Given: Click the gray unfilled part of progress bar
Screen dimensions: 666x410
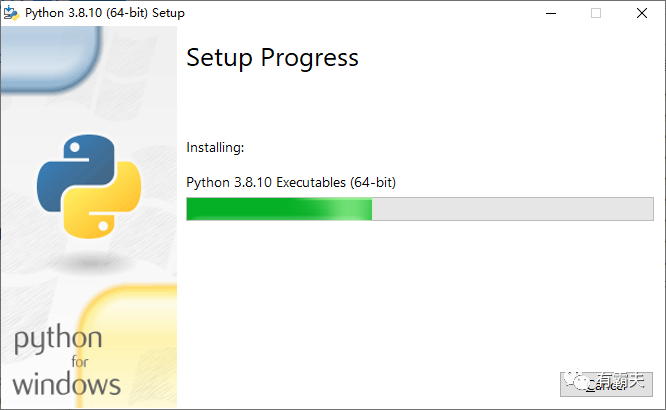Looking at the screenshot, I should 512,209.
